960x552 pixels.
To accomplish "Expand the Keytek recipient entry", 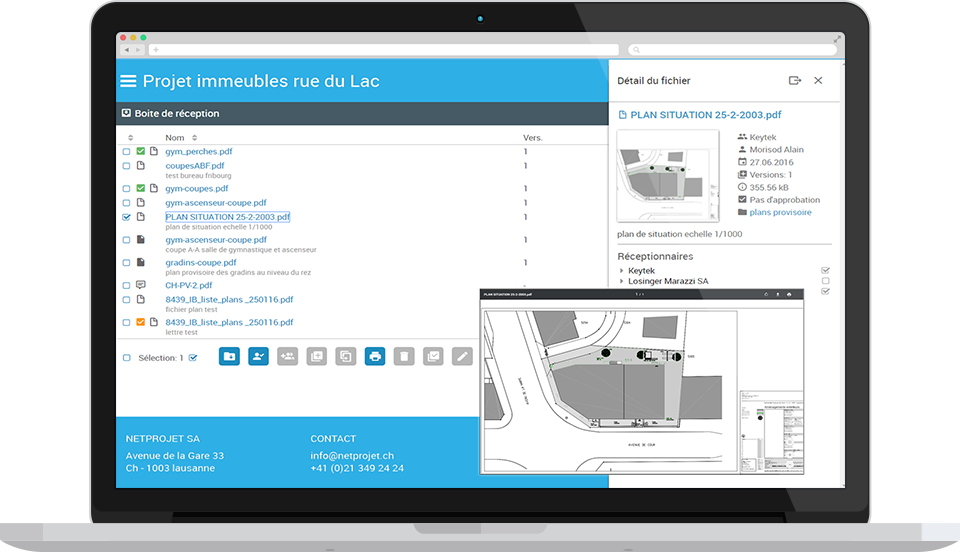I will pos(621,271).
